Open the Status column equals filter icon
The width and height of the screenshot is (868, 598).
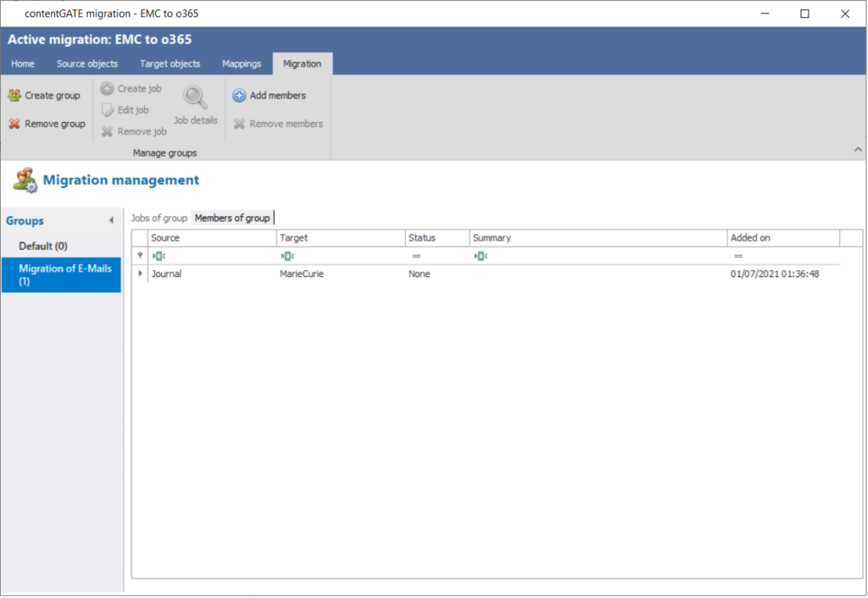pos(415,255)
